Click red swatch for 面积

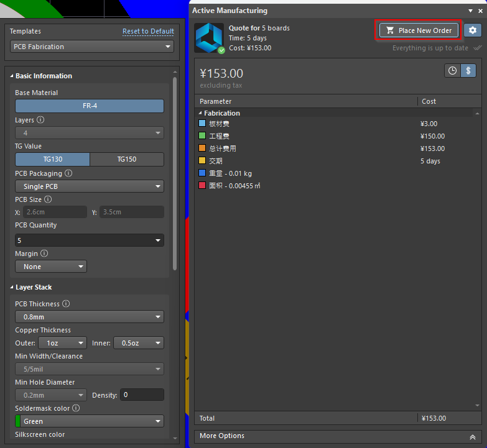pos(202,185)
